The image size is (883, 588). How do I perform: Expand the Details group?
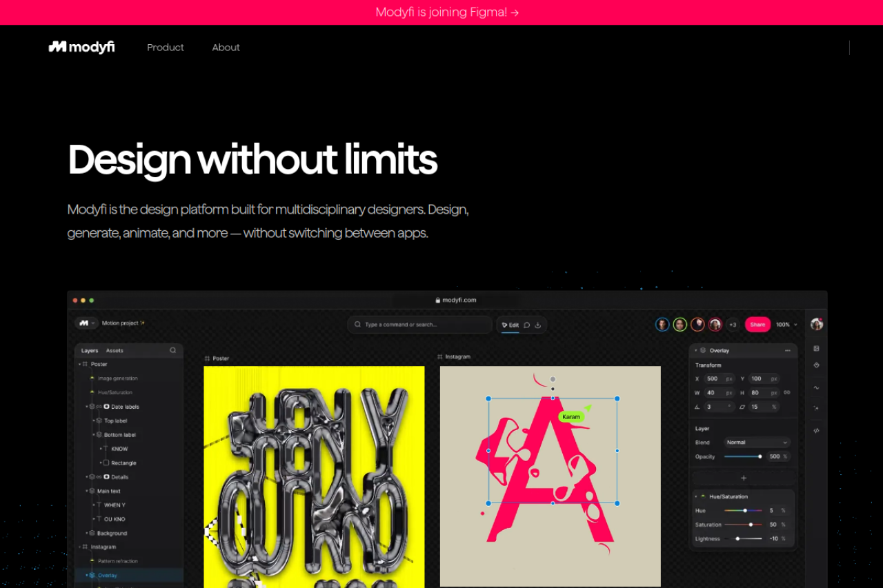pyautogui.click(x=87, y=477)
